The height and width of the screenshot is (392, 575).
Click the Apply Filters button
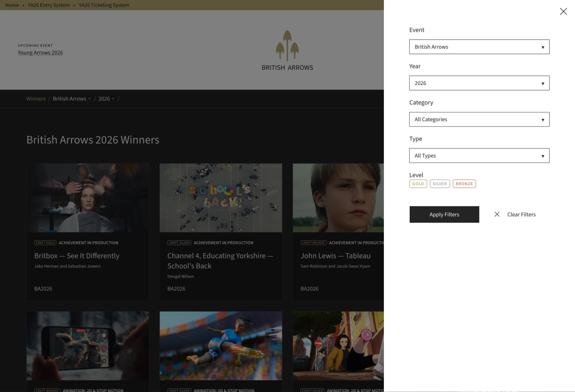[444, 214]
